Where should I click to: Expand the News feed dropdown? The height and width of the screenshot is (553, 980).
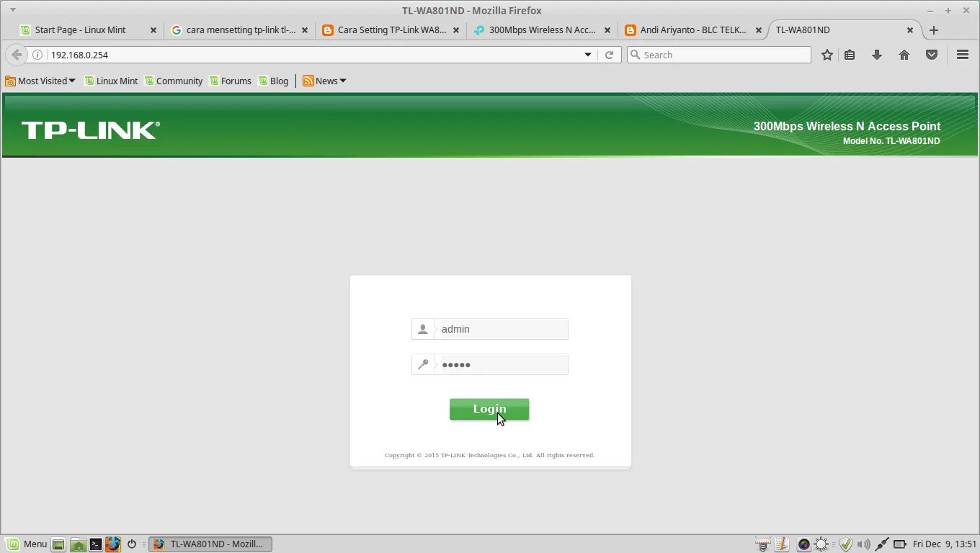325,81
